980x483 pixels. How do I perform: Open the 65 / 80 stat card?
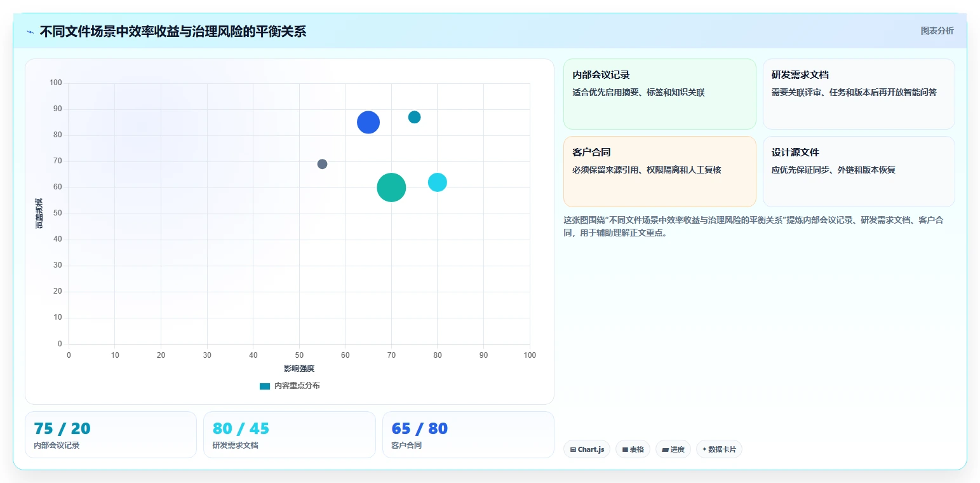(x=468, y=435)
